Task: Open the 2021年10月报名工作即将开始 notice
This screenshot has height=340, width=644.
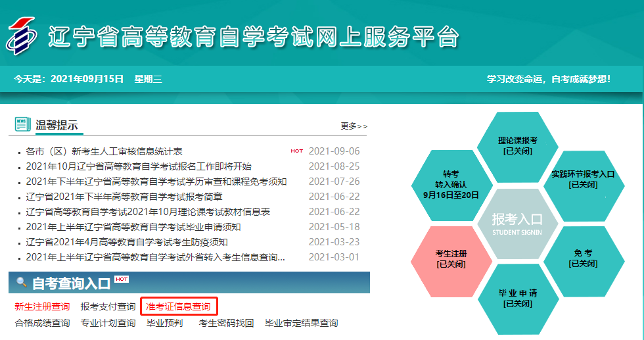Action: pyautogui.click(x=138, y=166)
